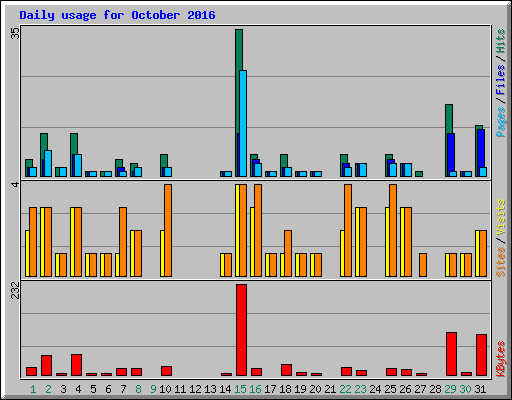Click the 'KBytes' legend label

(x=500, y=359)
